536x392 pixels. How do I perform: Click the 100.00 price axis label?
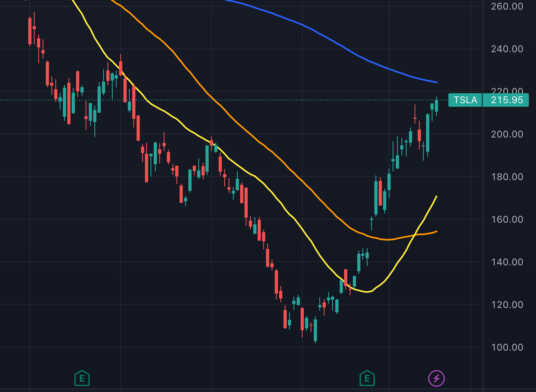coord(507,347)
